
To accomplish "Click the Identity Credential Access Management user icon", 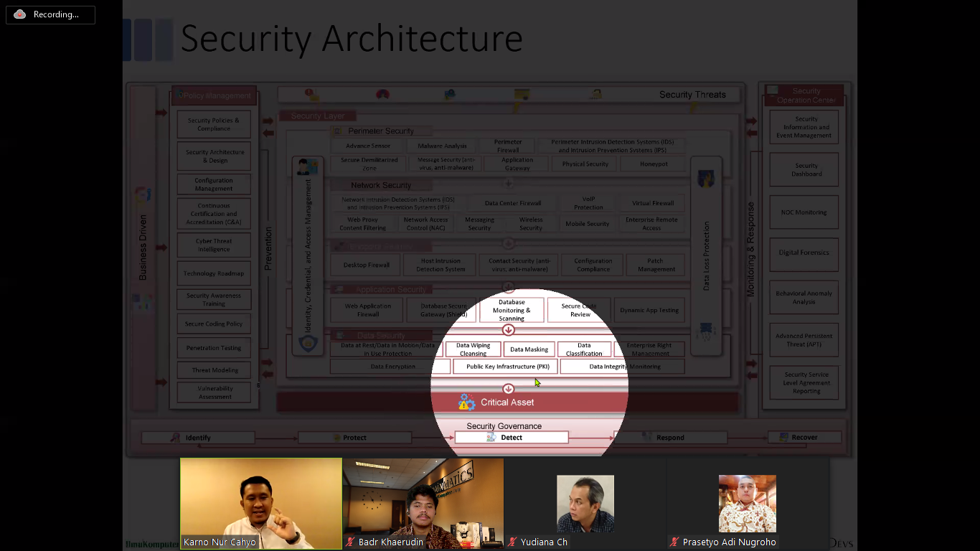I will [x=307, y=167].
